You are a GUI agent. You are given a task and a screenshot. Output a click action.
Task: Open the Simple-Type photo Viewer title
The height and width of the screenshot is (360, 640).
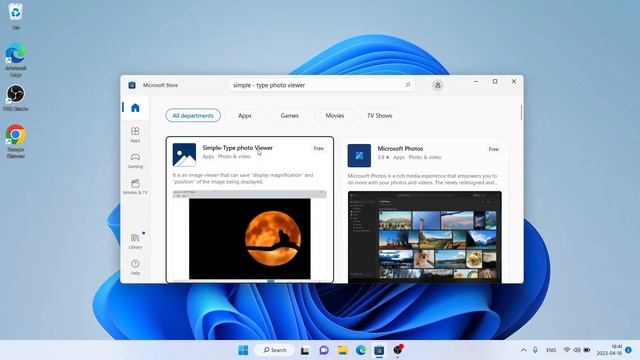point(238,148)
